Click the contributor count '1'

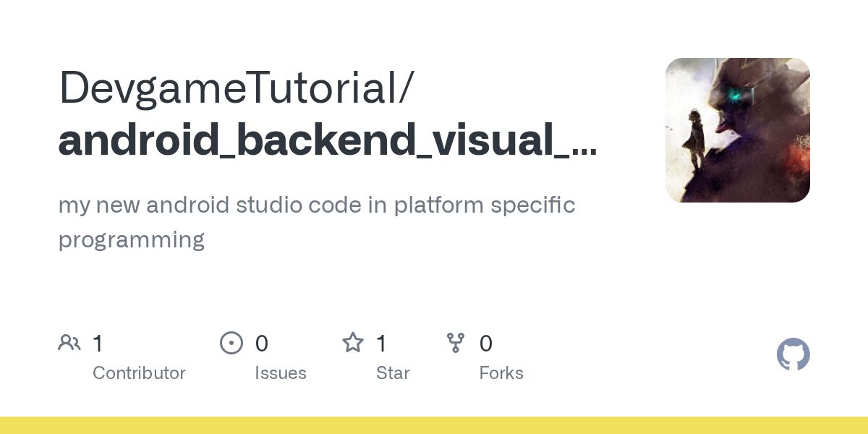point(98,344)
